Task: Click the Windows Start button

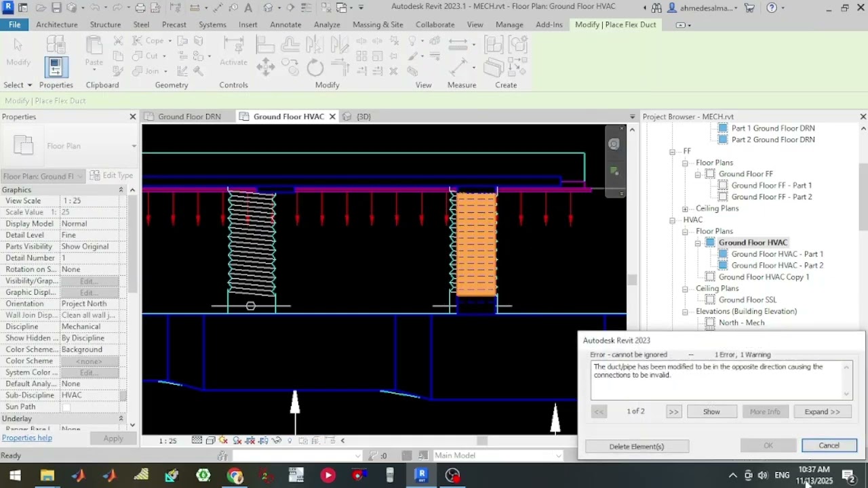Action: (15, 476)
